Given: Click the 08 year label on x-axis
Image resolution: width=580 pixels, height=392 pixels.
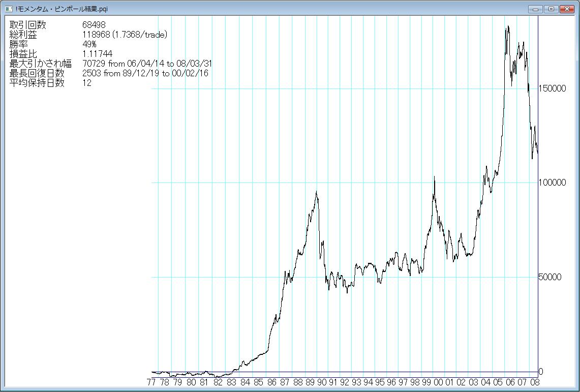Looking at the screenshot, I should click(535, 382).
